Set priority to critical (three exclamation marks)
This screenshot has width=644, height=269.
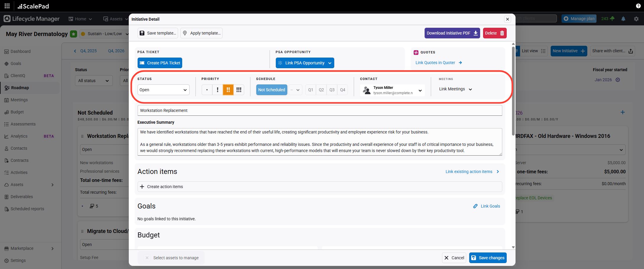tap(239, 90)
